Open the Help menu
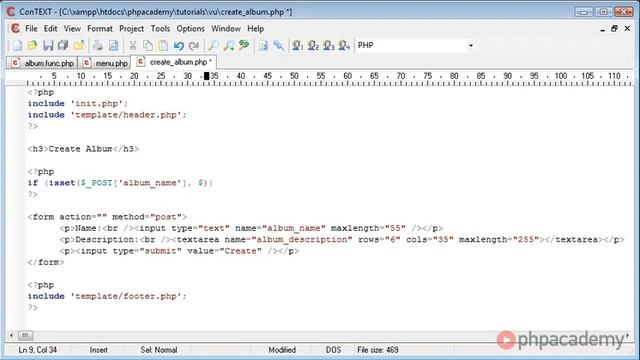The height and width of the screenshot is (360, 640). (256, 29)
